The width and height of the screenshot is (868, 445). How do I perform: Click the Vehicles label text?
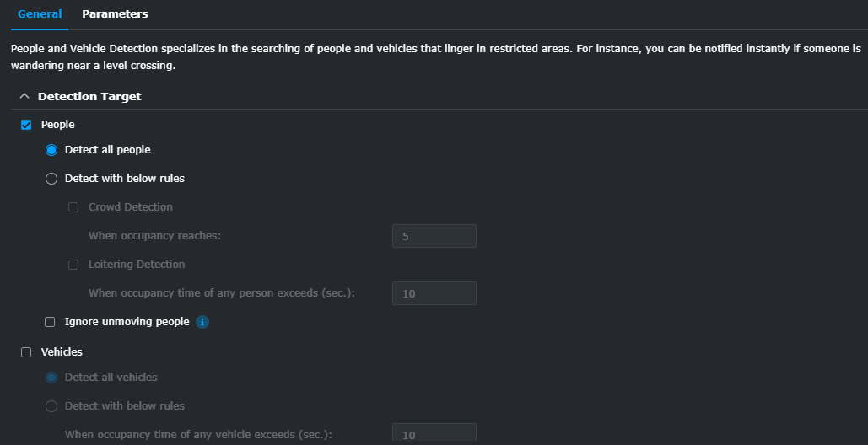pos(62,352)
